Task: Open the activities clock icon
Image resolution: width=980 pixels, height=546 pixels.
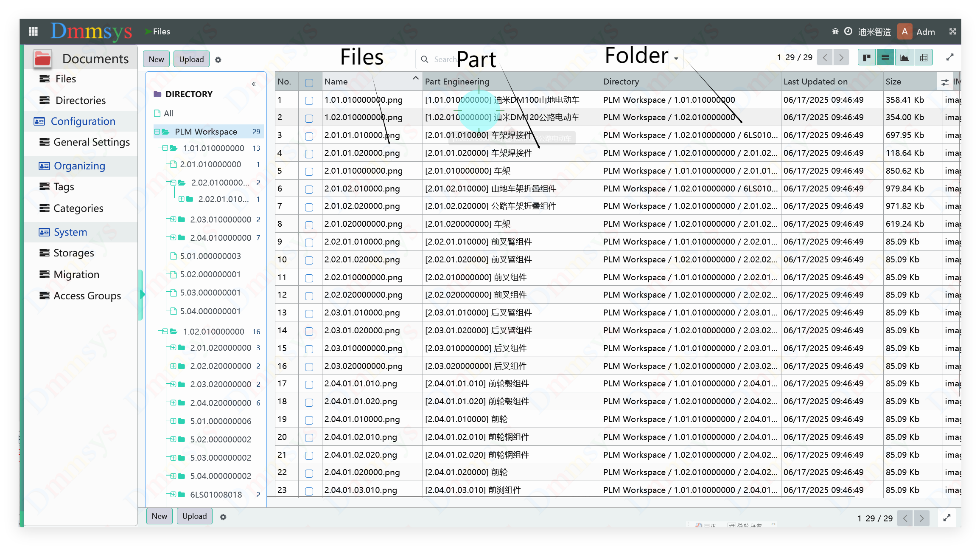Action: (x=848, y=31)
